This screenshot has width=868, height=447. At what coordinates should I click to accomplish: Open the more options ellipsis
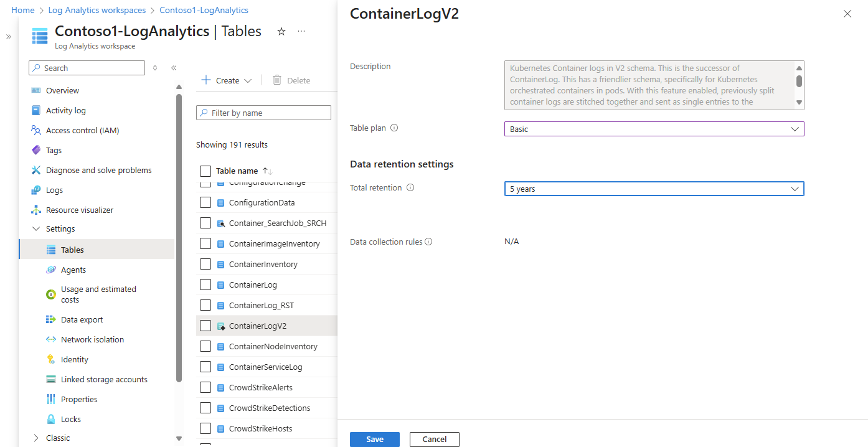point(301,31)
